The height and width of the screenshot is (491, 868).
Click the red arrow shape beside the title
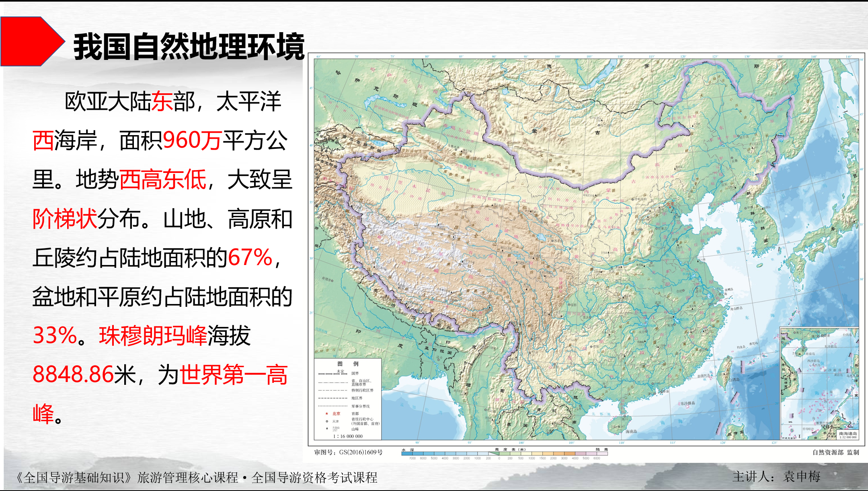click(30, 41)
